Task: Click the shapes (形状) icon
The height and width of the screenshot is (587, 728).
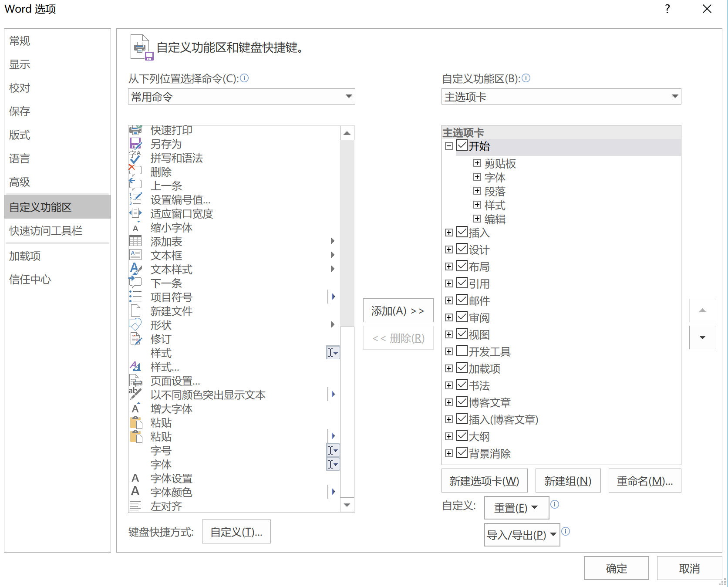Action: (135, 324)
